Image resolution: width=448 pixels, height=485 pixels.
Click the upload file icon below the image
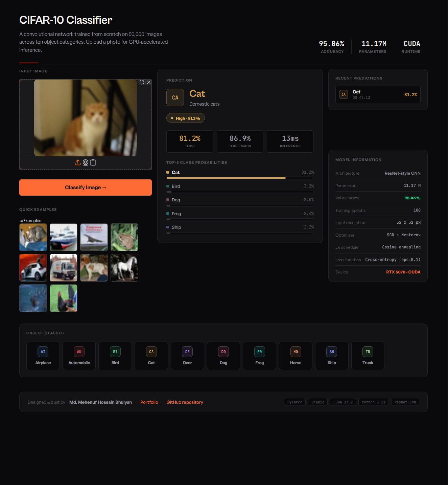(x=78, y=162)
